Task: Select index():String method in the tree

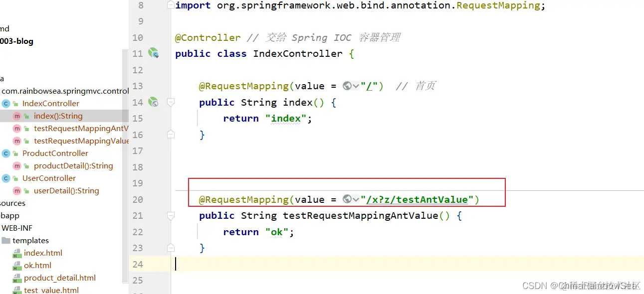Action: click(58, 116)
